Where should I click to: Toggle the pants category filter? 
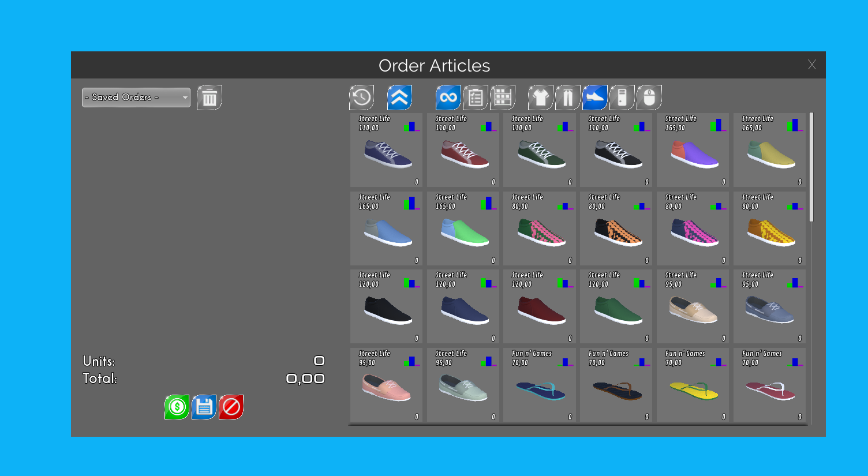pos(567,98)
